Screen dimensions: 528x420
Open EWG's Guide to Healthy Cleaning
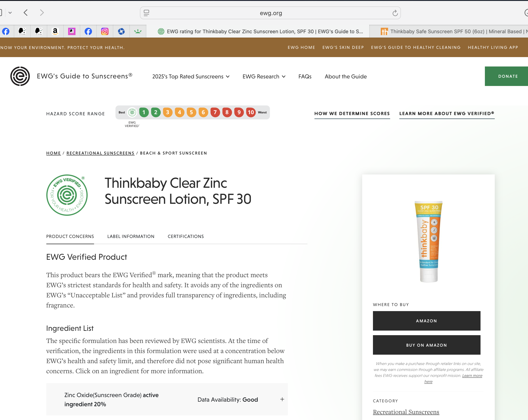click(416, 47)
